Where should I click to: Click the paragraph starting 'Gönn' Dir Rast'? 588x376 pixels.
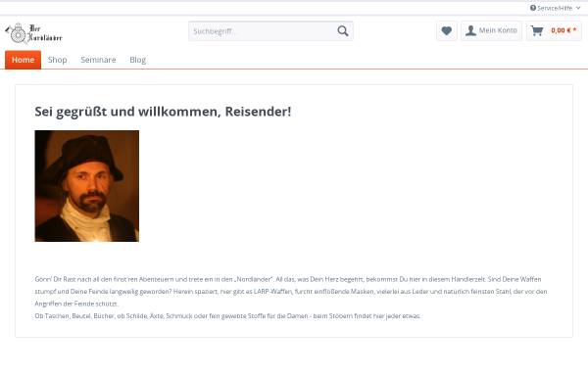click(291, 292)
